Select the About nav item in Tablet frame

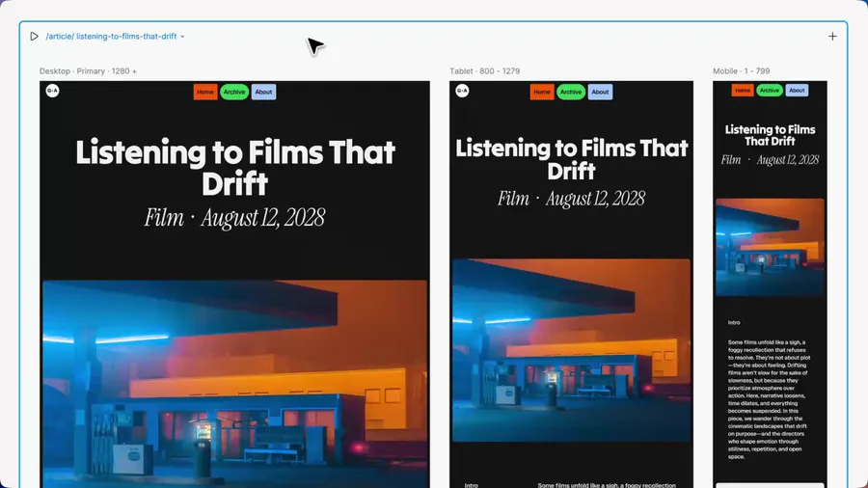[600, 93]
